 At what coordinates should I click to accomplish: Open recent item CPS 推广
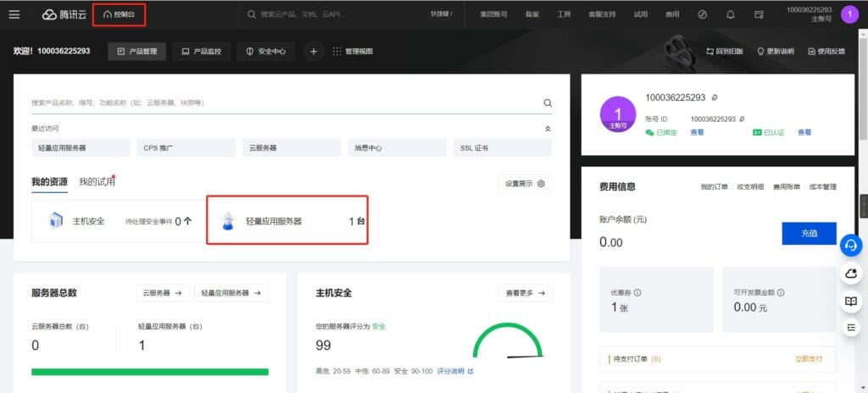[186, 148]
